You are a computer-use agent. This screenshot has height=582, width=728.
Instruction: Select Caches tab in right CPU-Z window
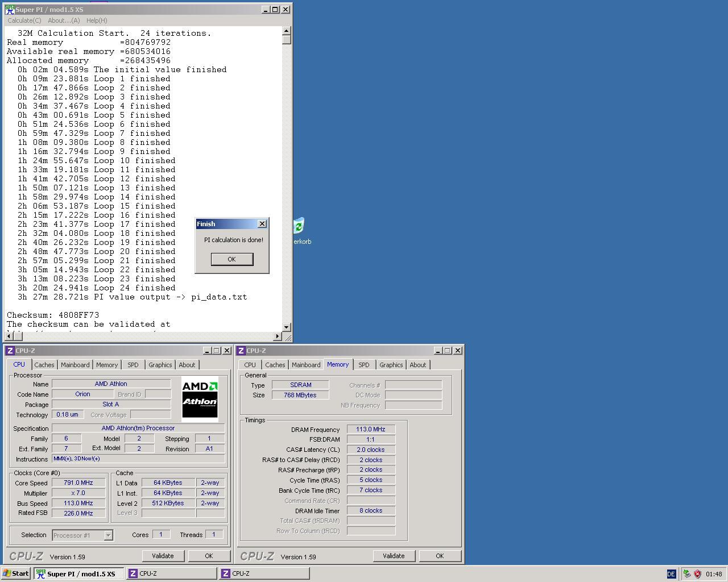pos(275,365)
